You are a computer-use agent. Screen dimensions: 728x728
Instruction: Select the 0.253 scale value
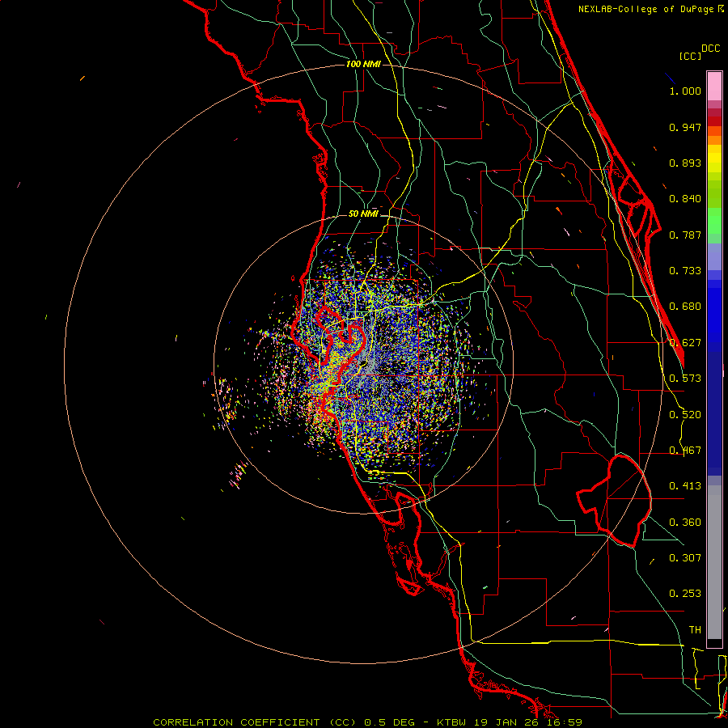685,594
